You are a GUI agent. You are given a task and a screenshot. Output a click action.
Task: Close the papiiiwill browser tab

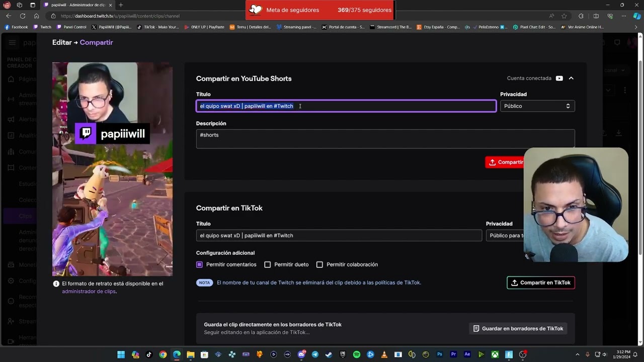(x=111, y=5)
